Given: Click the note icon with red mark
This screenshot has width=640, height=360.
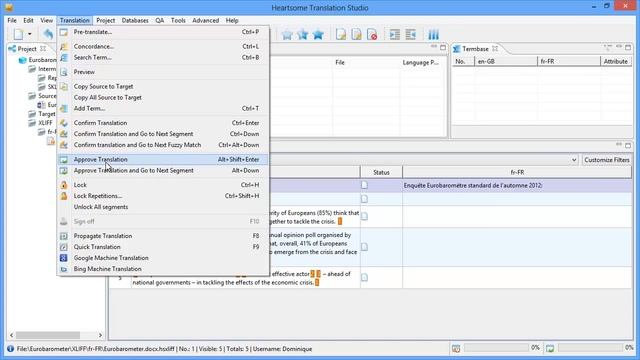Looking at the screenshot, I should pyautogui.click(x=372, y=35).
